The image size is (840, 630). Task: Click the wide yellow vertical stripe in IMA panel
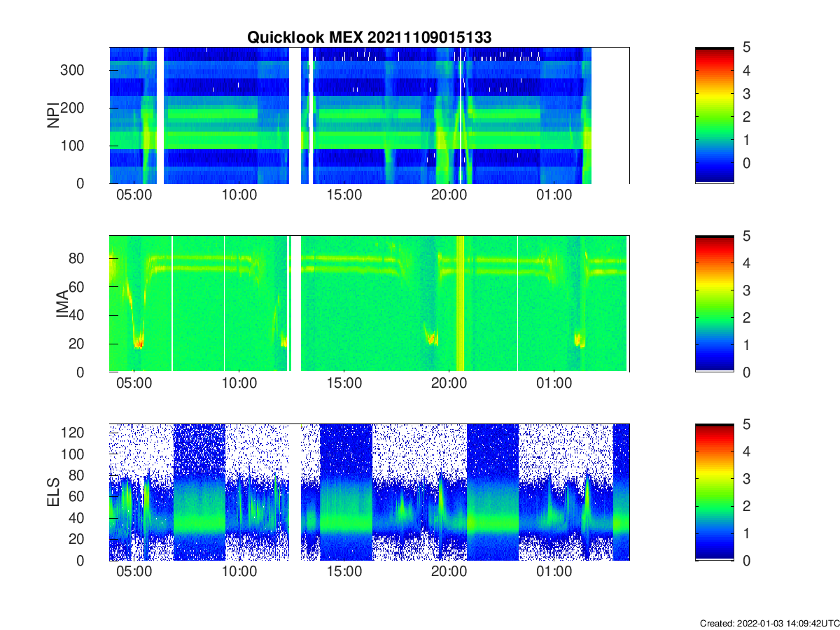click(x=460, y=304)
